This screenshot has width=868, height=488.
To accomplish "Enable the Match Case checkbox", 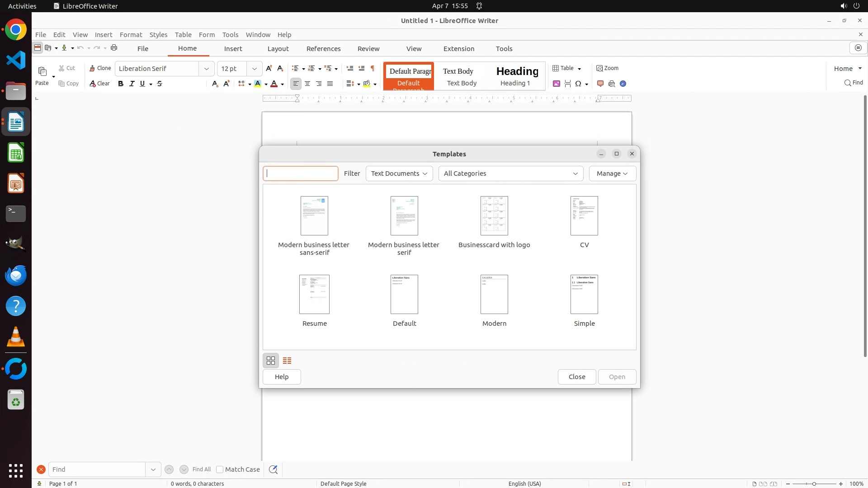I will [220, 469].
